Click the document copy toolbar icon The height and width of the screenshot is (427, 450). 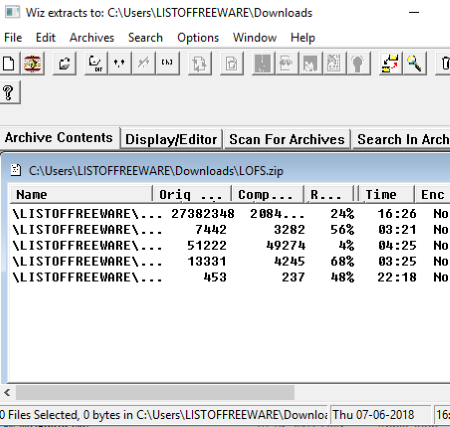click(x=232, y=63)
